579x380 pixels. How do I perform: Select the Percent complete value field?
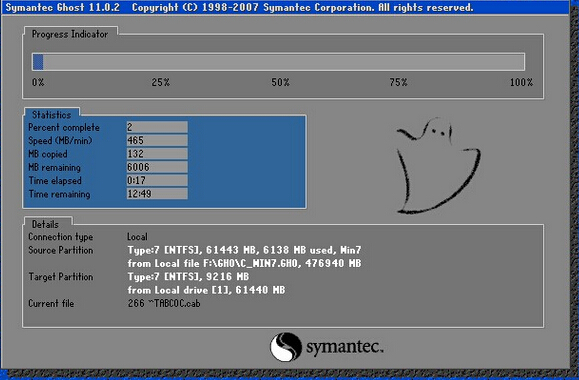(x=157, y=127)
